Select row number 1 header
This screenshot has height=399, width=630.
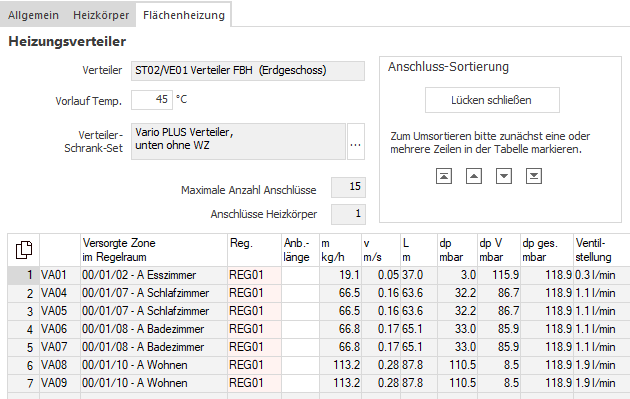(x=23, y=275)
